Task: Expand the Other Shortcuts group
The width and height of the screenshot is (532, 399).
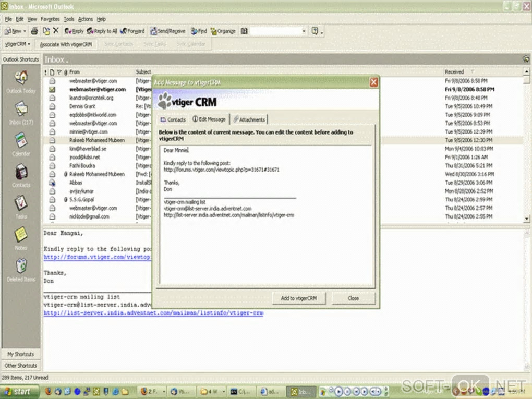Action: 21,366
